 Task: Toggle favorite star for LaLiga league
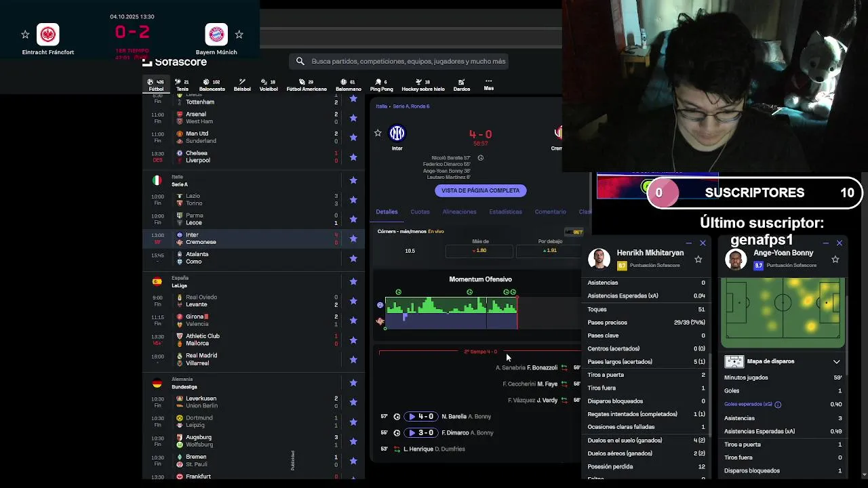(353, 281)
